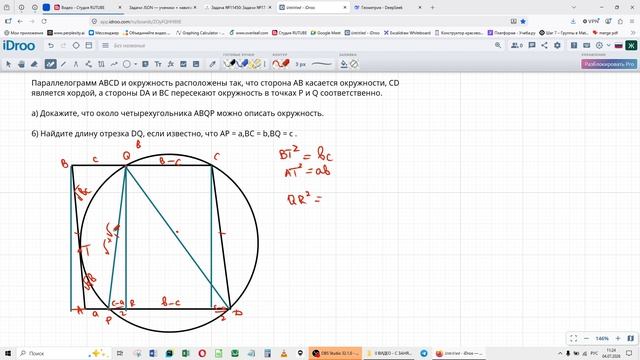The image size is (640, 360).
Task: Open the participants list
Action: coord(517,45)
